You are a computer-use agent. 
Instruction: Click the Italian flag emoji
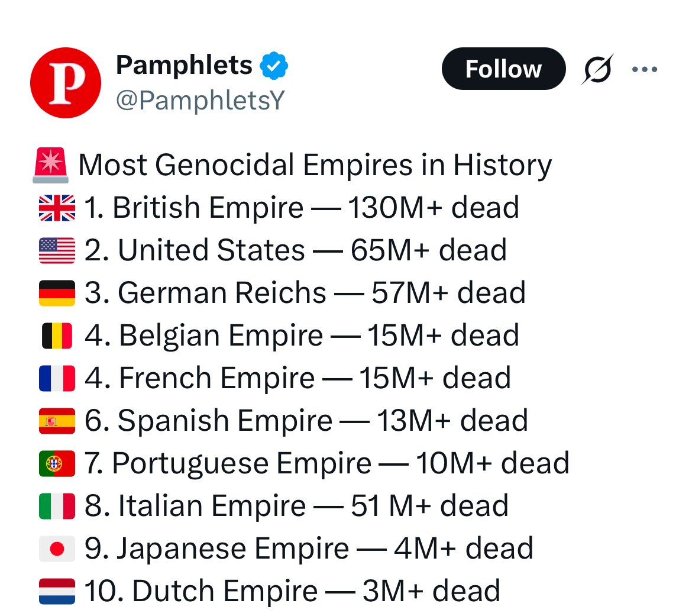(x=57, y=506)
